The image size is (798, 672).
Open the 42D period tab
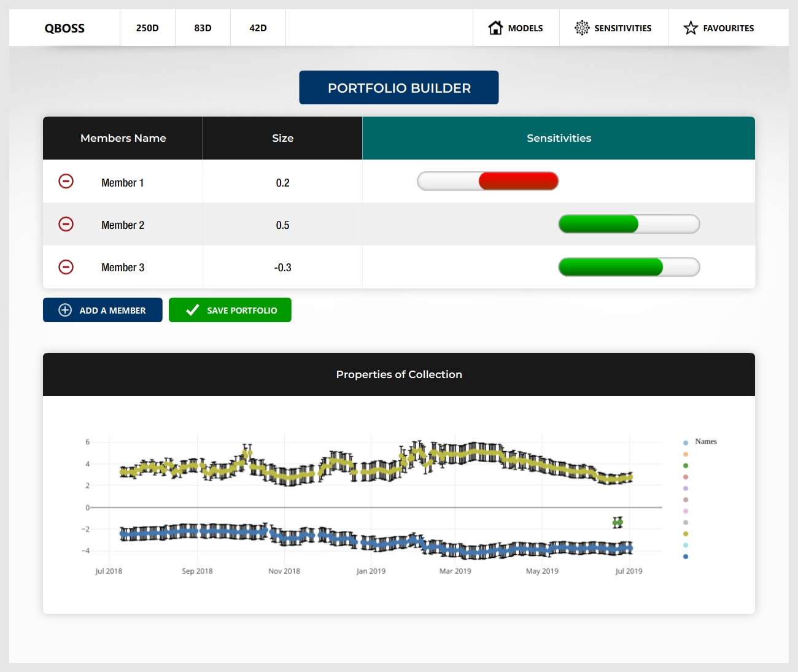[258, 28]
